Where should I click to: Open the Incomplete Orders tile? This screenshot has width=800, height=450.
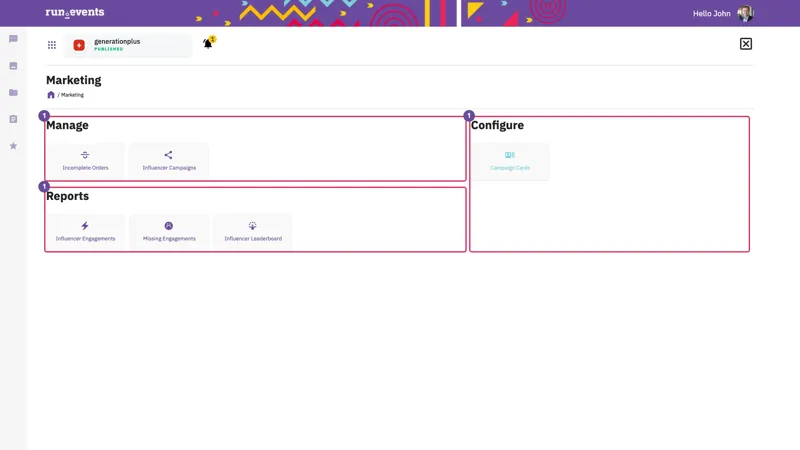point(85,161)
